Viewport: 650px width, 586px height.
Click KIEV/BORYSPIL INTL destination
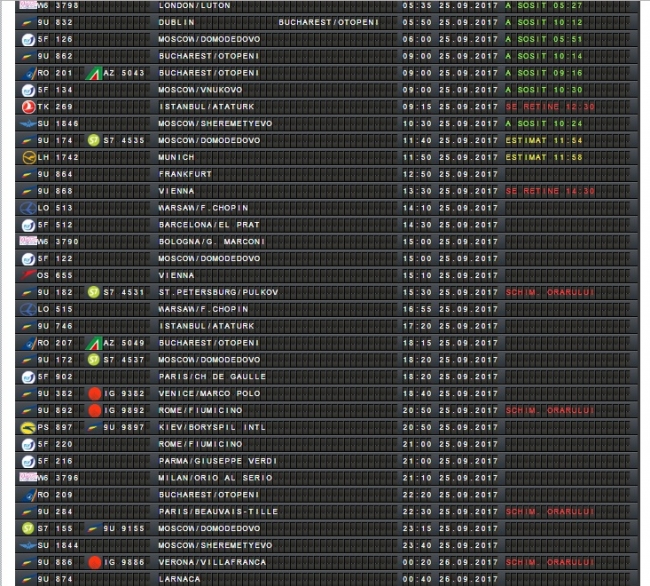[x=212, y=427]
